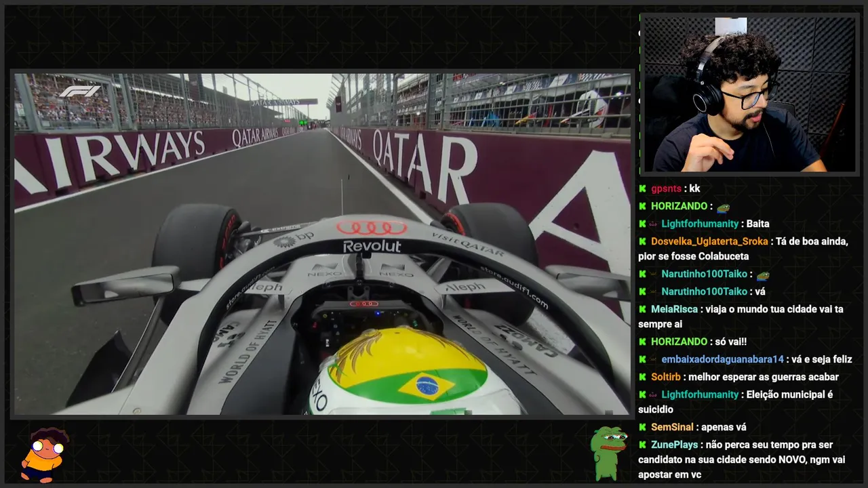868x488 pixels.
Task: Click the Kick badge beside ZunePlays
Action: coord(642,445)
